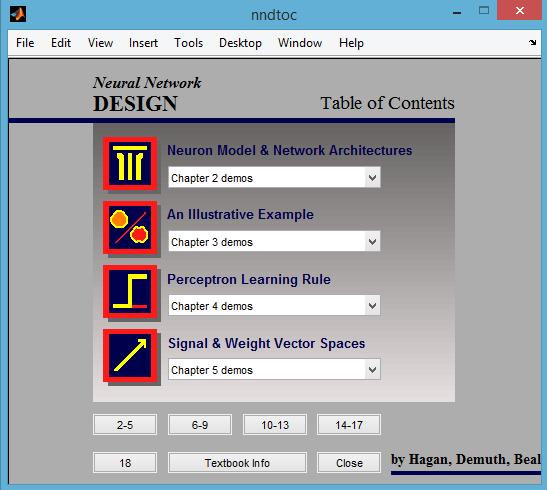Open the Chapter 2 demos dropdown
This screenshot has height=490, width=547.
pos(274,178)
